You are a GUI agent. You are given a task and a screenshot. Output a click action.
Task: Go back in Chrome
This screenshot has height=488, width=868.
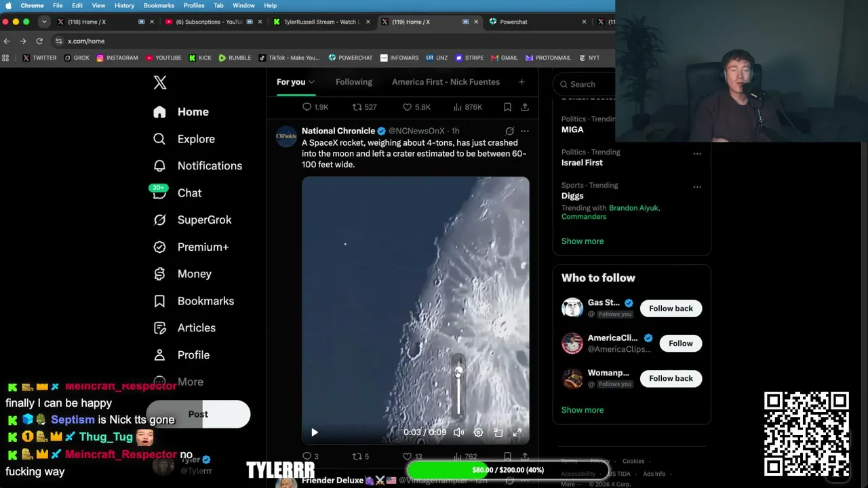(x=7, y=41)
